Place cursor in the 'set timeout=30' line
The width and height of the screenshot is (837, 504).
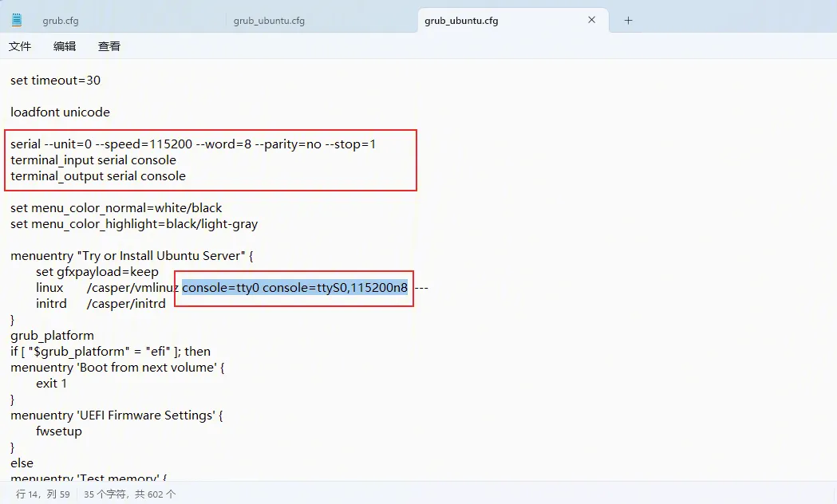click(x=56, y=81)
